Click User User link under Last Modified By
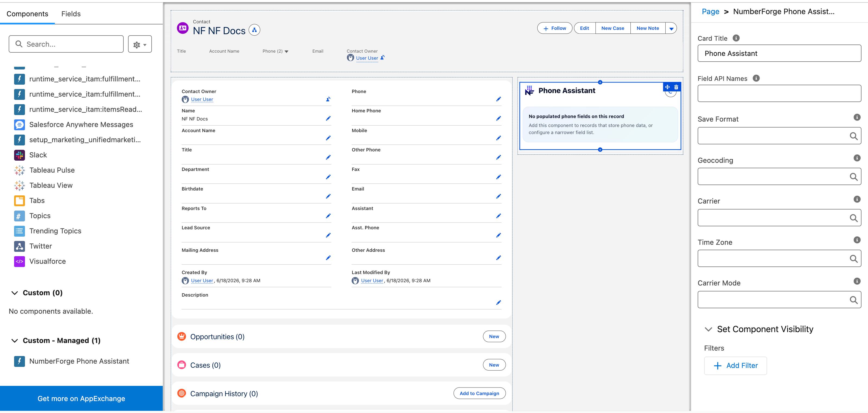868x413 pixels. click(372, 281)
